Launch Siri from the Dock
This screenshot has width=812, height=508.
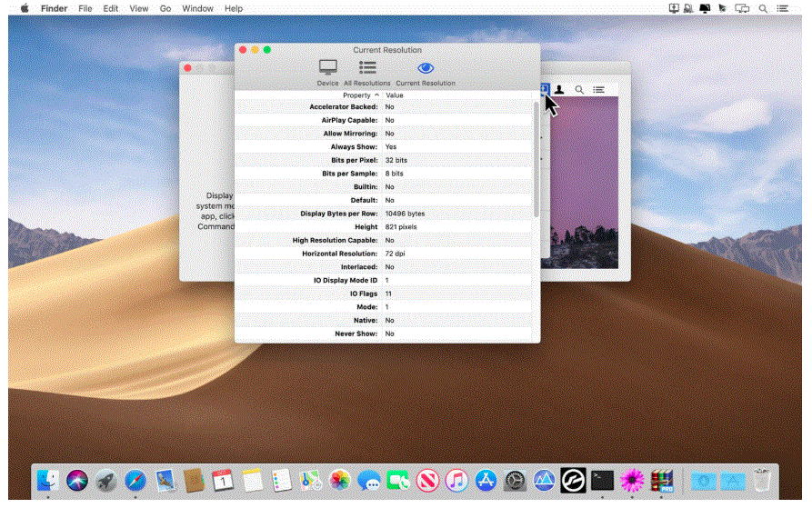pyautogui.click(x=77, y=480)
